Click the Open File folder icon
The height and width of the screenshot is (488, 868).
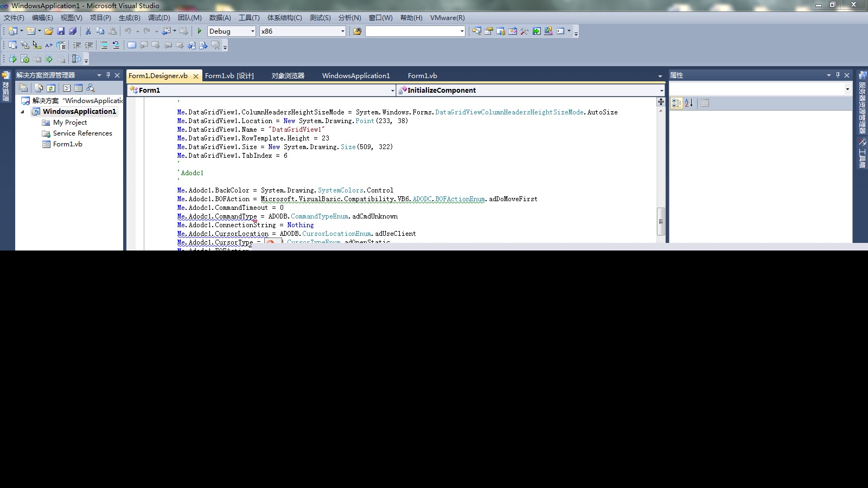[49, 31]
